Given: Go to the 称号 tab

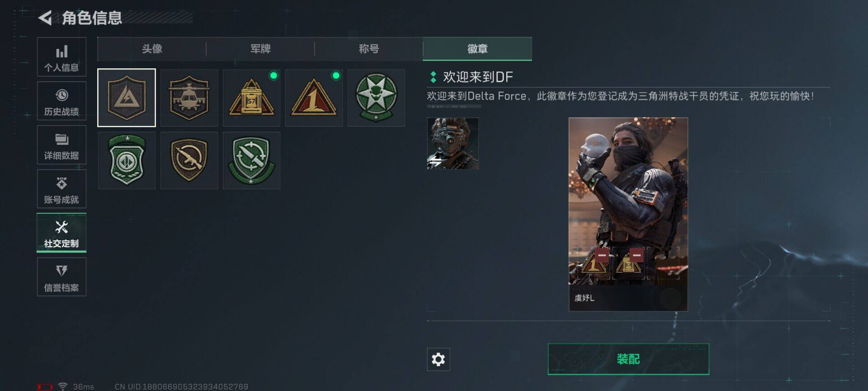Looking at the screenshot, I should (x=369, y=49).
